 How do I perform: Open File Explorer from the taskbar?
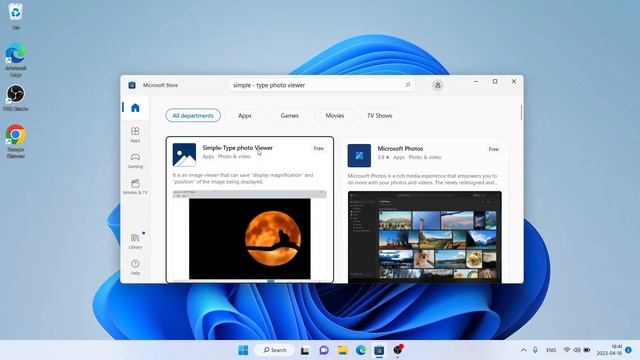[x=342, y=350]
